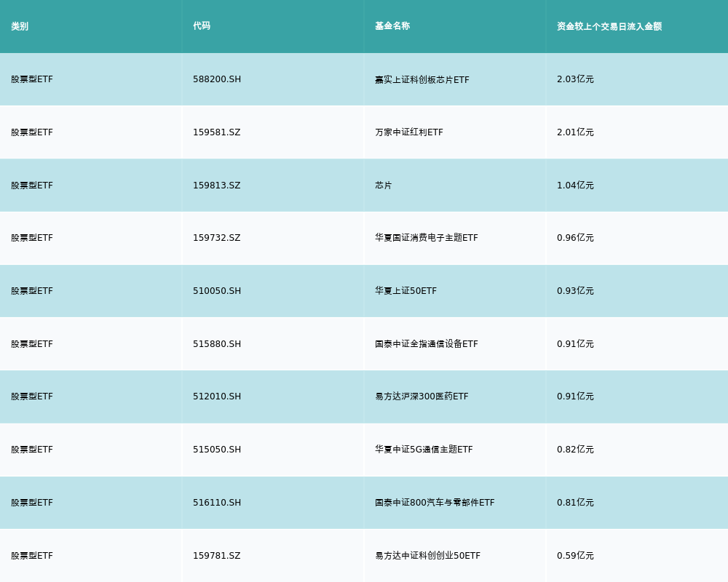Select code 516110.SH

tap(217, 503)
